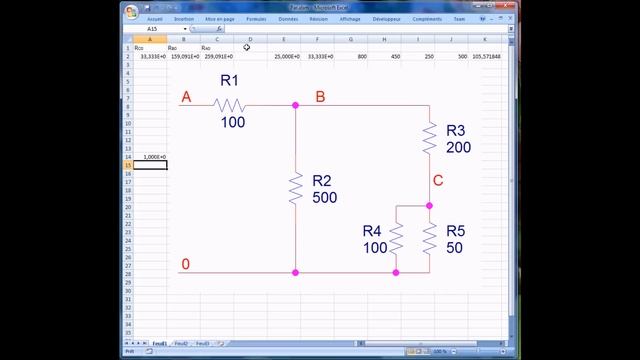Click cell I2 containing 250
The image size is (640, 360).
tap(418, 56)
